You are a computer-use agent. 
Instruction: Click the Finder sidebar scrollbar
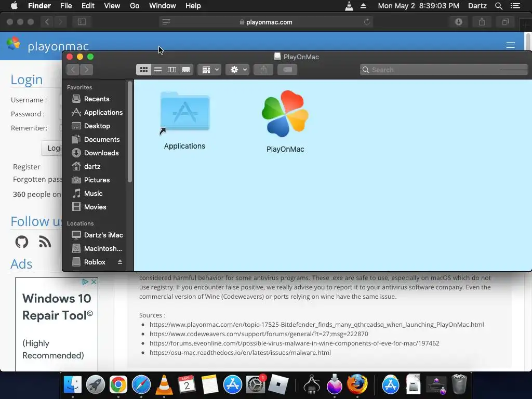[x=129, y=132]
